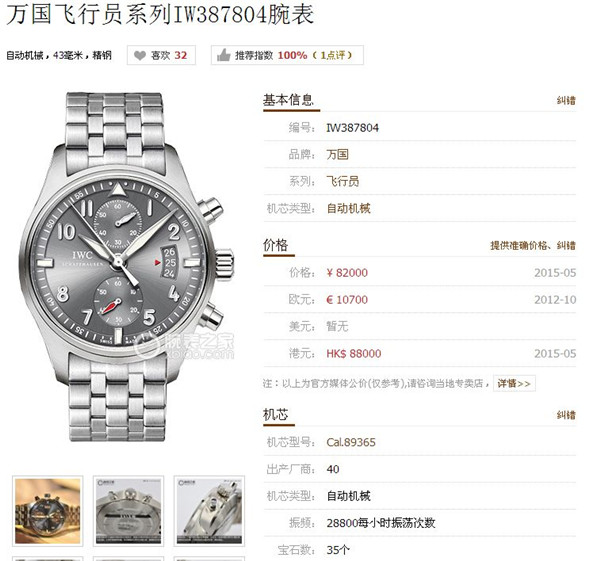This screenshot has height=561, width=600.
Task: Click 纠错 next to 机芯 heading
Action: click(566, 415)
